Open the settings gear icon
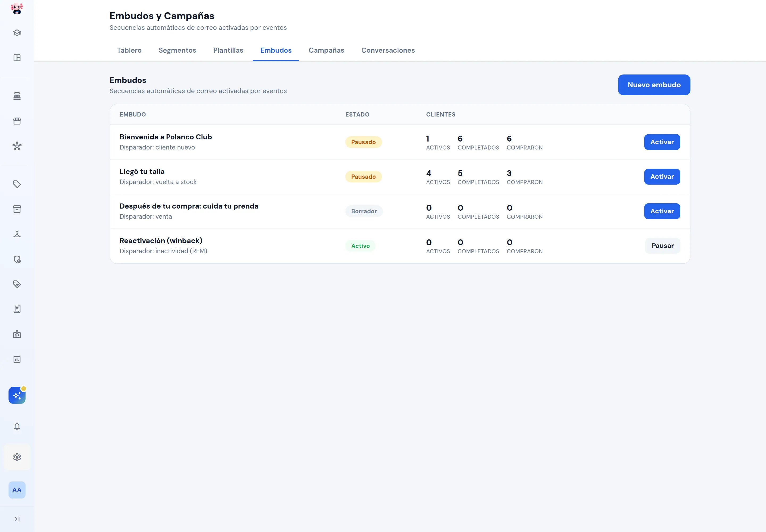The image size is (766, 532). tap(17, 457)
